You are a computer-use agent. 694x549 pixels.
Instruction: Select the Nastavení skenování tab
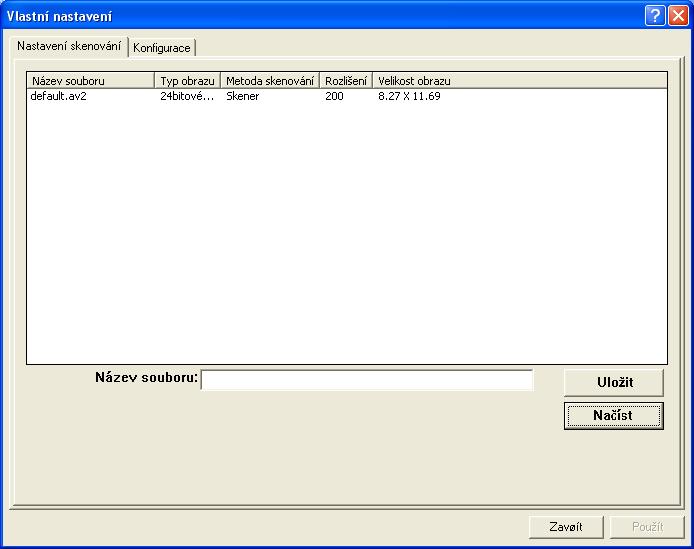69,46
